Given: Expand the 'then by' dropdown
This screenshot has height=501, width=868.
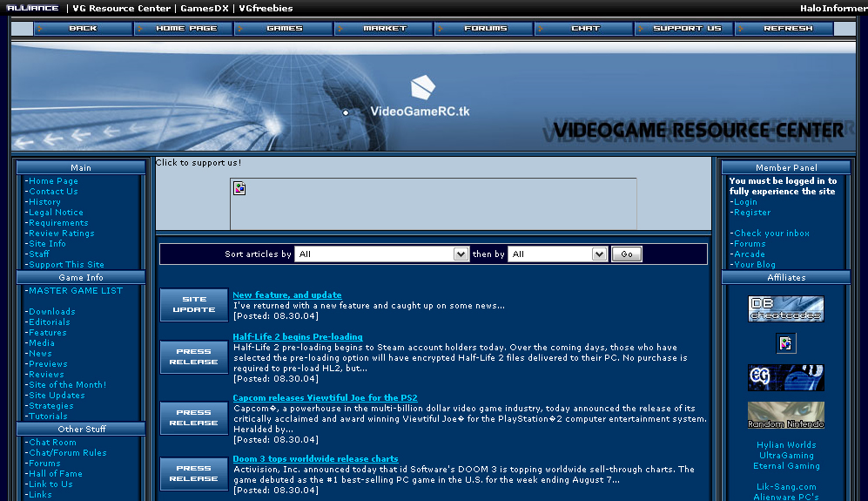Looking at the screenshot, I should (557, 254).
